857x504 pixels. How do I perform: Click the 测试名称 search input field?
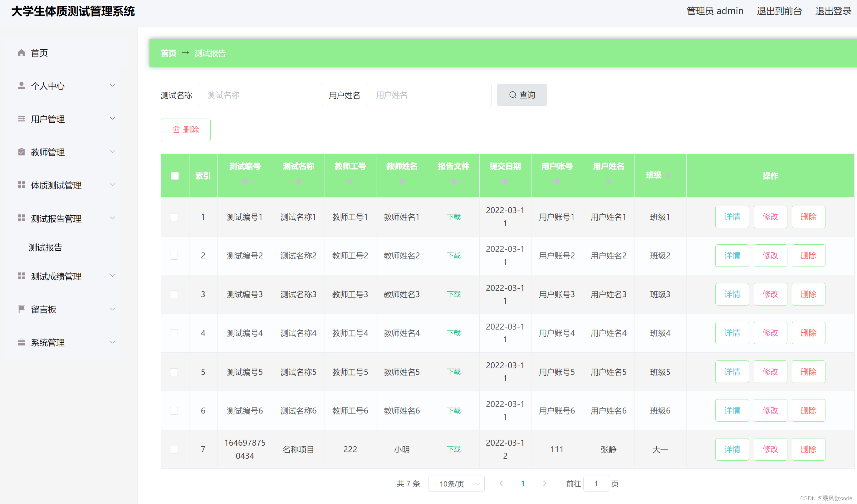(261, 95)
